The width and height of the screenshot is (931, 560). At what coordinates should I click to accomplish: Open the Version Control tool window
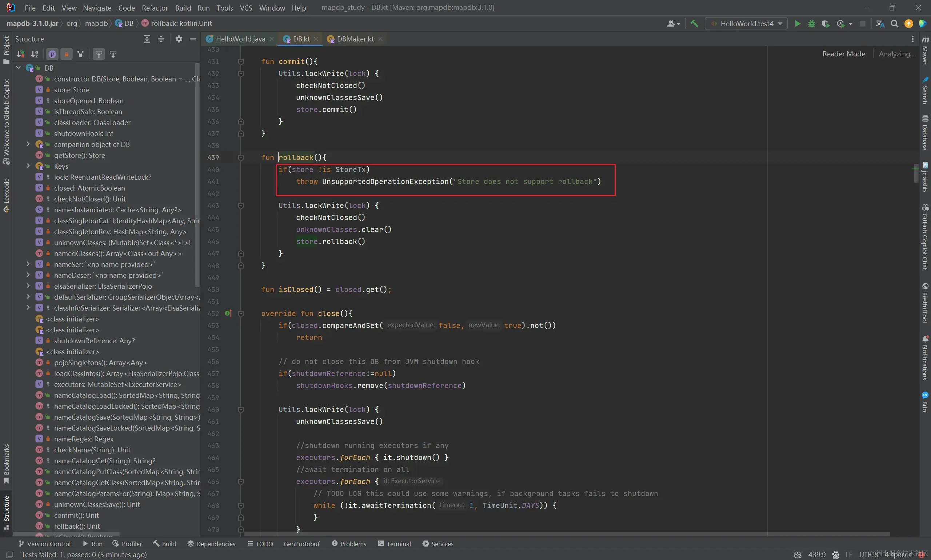pyautogui.click(x=44, y=544)
